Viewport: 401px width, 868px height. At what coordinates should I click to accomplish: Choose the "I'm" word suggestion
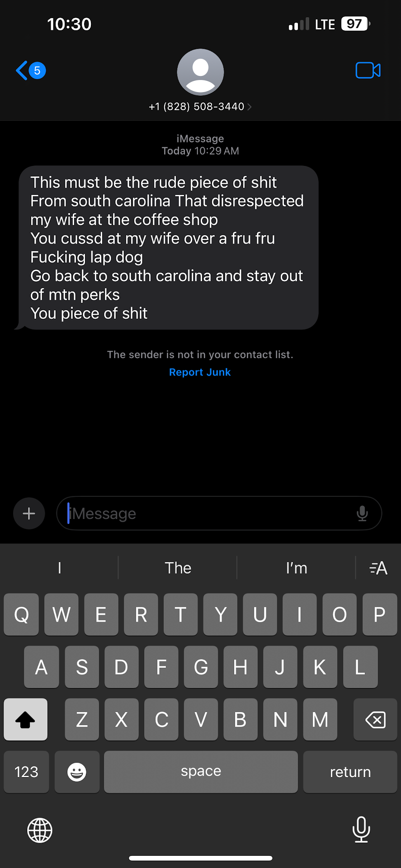tap(297, 568)
